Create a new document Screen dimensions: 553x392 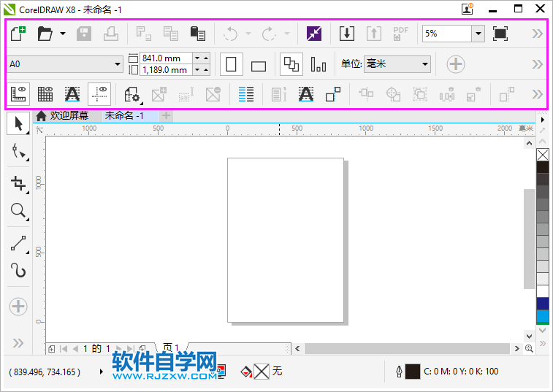point(18,34)
